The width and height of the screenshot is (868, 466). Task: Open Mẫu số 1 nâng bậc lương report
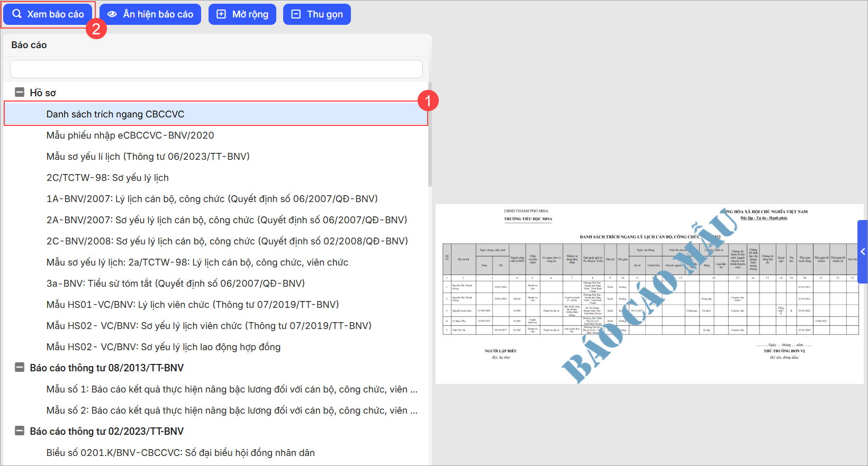coord(232,389)
